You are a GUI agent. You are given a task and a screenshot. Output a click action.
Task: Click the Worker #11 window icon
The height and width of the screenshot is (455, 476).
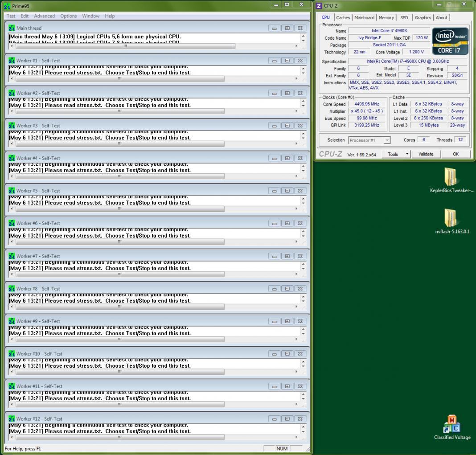pos(12,386)
